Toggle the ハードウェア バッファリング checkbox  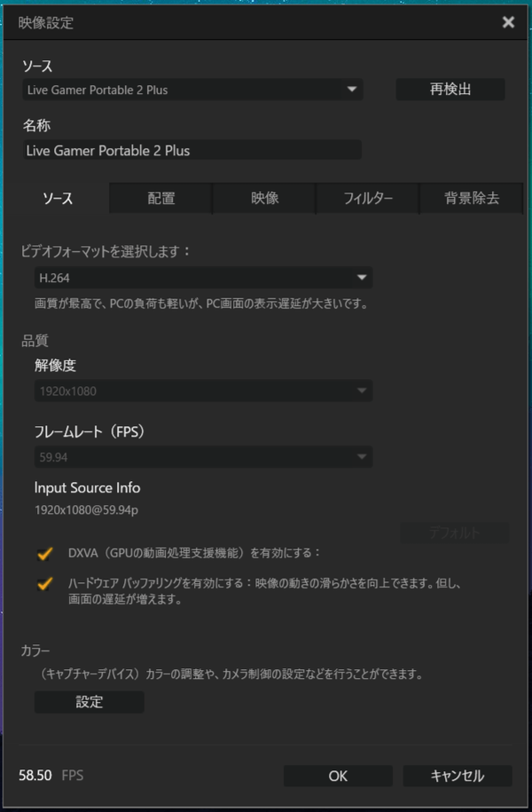click(45, 584)
